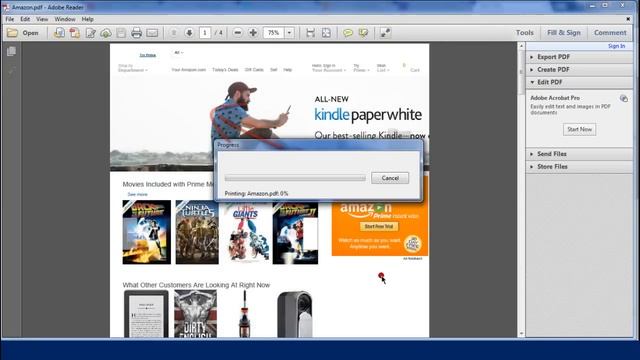This screenshot has width=640, height=360.
Task: Click Today's Deals in the page
Action: click(225, 70)
